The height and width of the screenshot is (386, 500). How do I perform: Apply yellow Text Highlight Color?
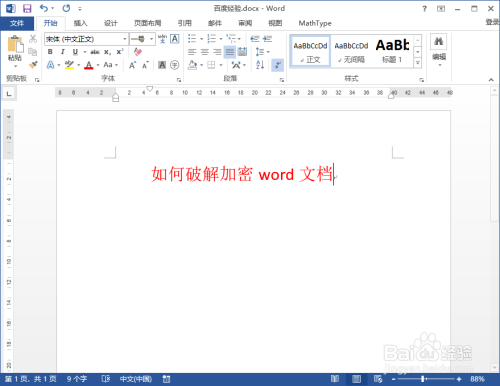[69, 65]
